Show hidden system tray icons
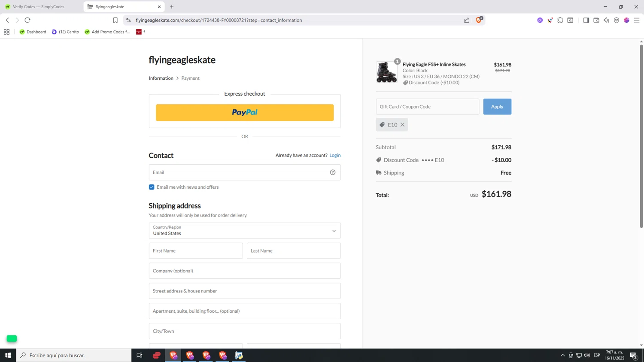644x362 pixels. click(x=562, y=355)
